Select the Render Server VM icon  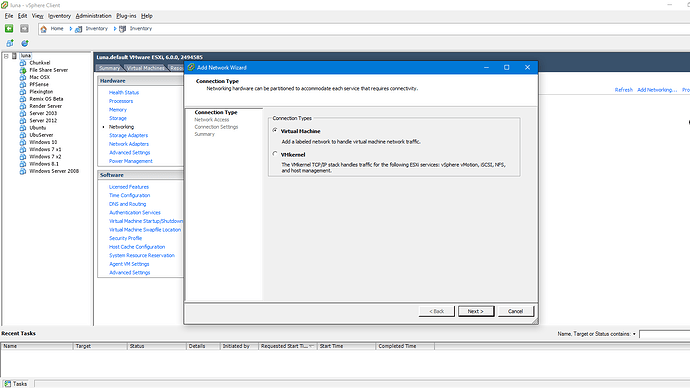pyautogui.click(x=23, y=106)
